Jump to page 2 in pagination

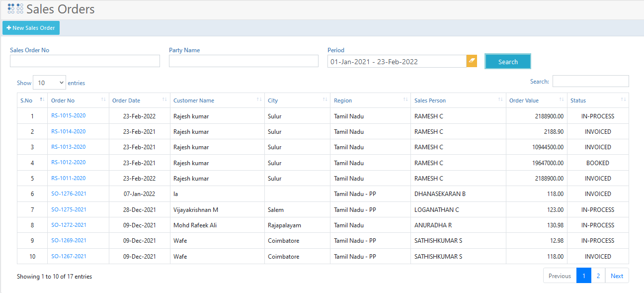598,276
